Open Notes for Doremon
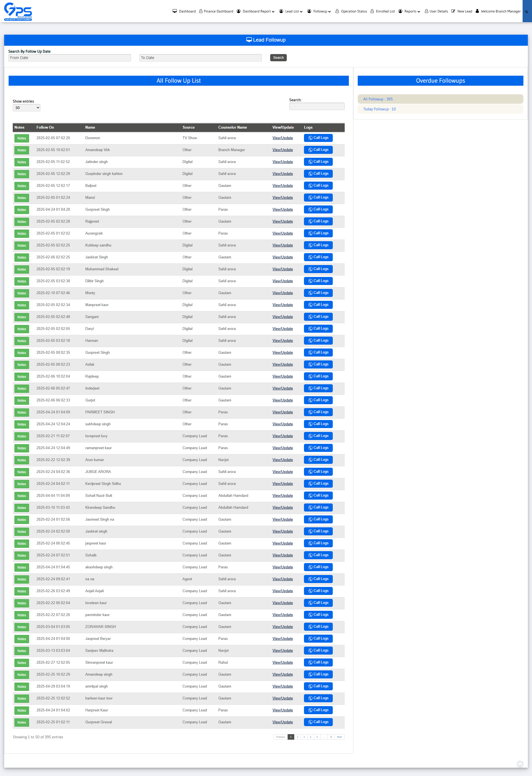 point(22,138)
